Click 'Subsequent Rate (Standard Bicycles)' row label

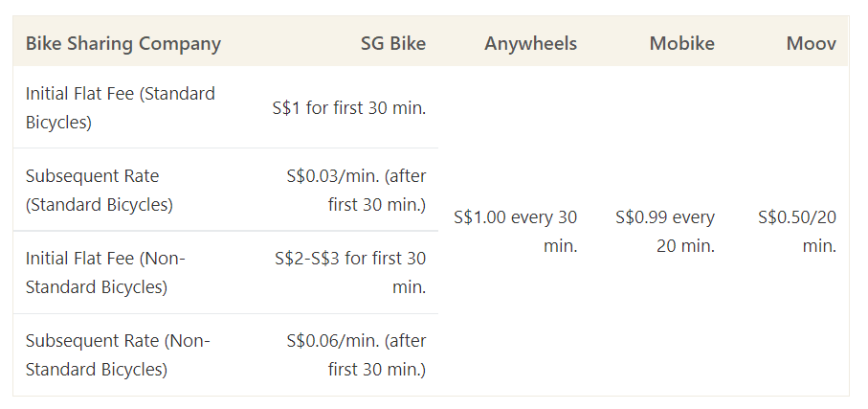tap(99, 190)
